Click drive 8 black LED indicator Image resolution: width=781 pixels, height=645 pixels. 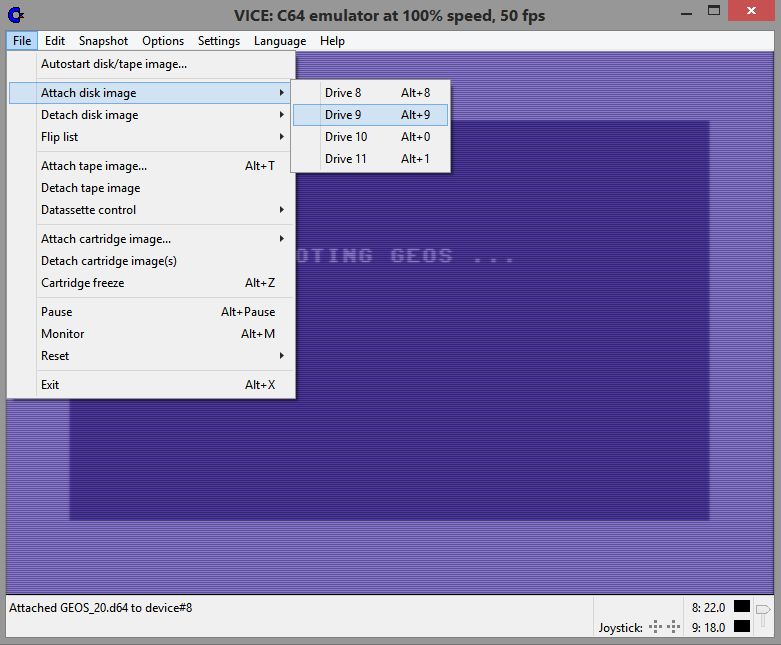(x=742, y=606)
